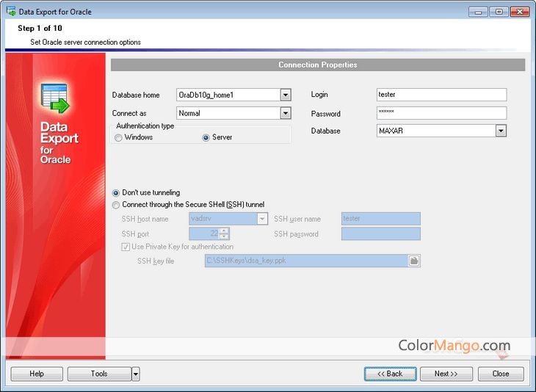Click the Close button at bottom right

(501, 374)
